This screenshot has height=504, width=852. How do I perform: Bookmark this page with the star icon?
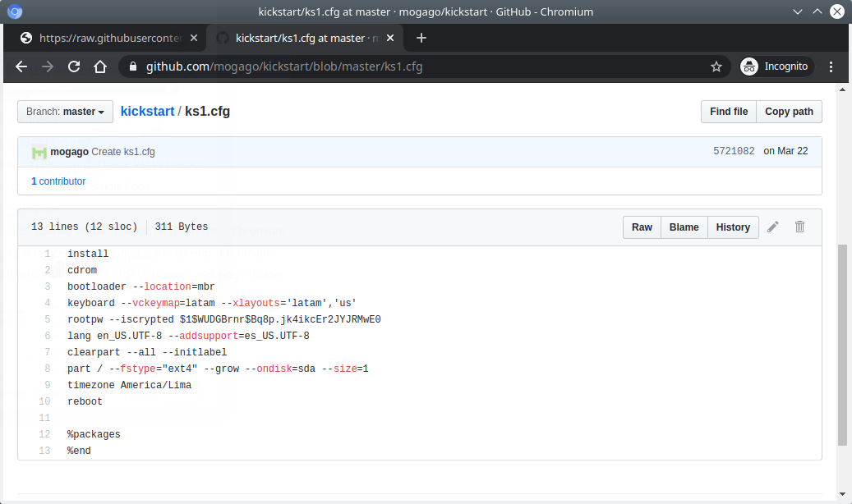point(716,66)
